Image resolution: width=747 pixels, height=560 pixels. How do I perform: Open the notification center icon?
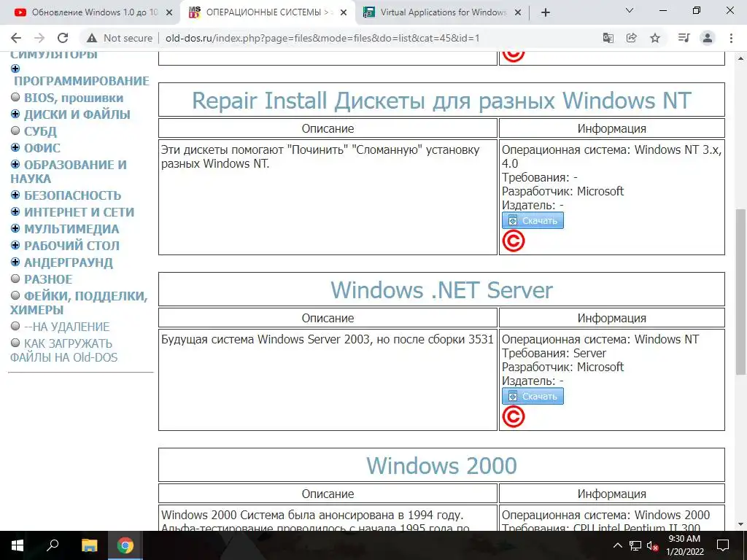pyautogui.click(x=723, y=545)
